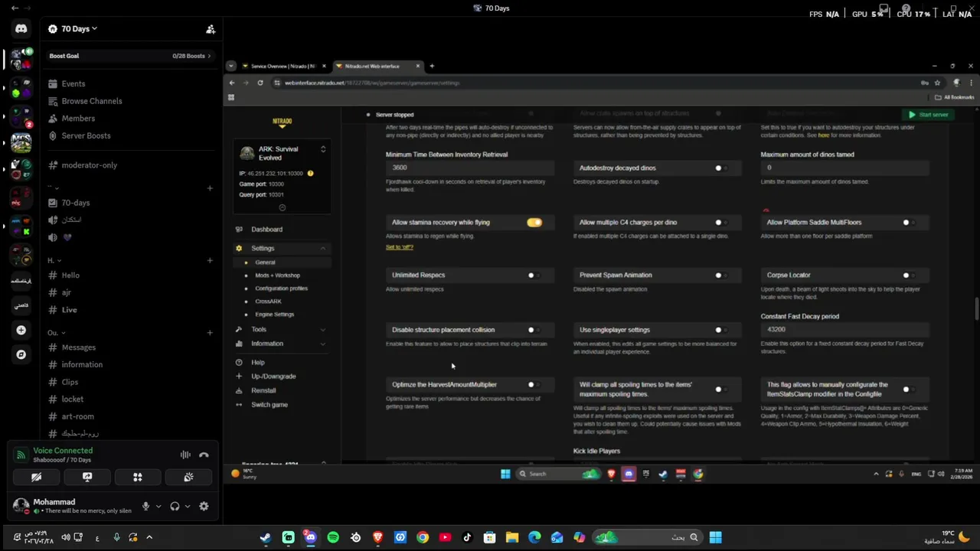Reload the Nitrado page in browser
The width and height of the screenshot is (980, 551).
click(260, 83)
